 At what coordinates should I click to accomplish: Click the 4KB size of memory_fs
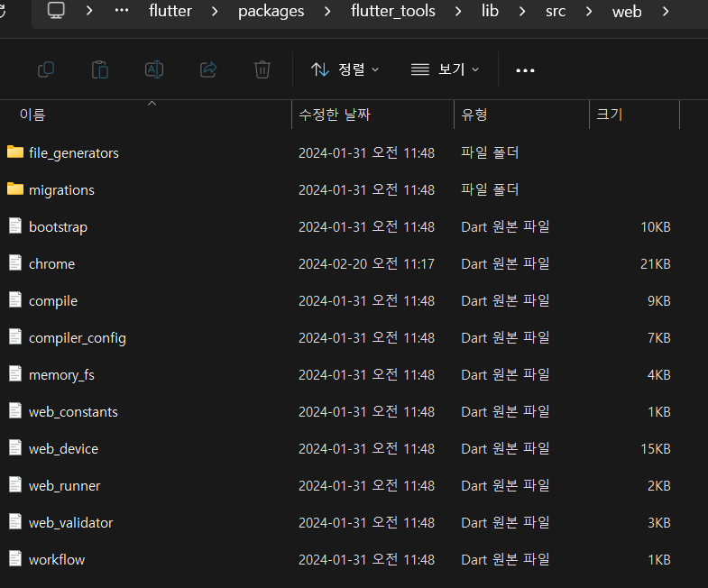(x=658, y=375)
